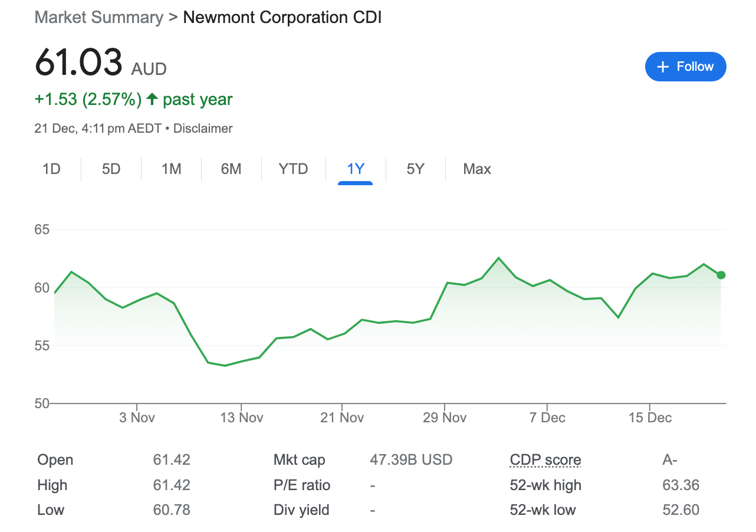Switch to the 6M range tab
756x532 pixels.
coord(231,169)
